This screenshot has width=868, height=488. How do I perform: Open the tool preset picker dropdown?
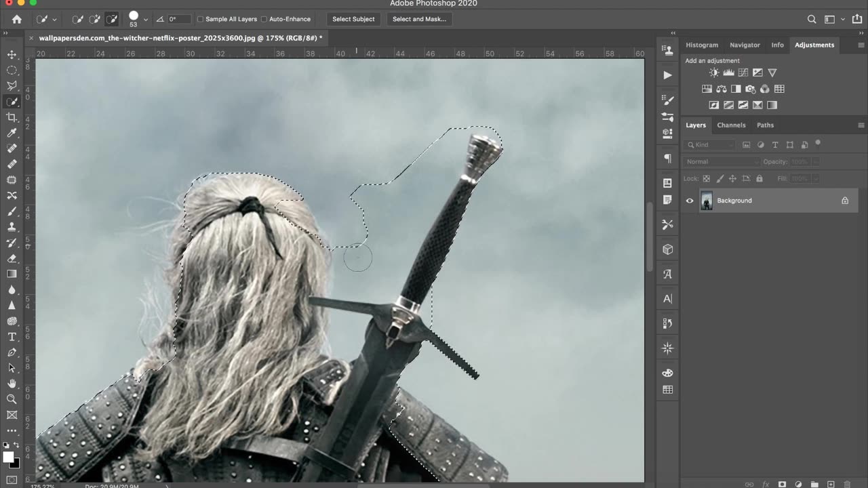click(x=54, y=20)
